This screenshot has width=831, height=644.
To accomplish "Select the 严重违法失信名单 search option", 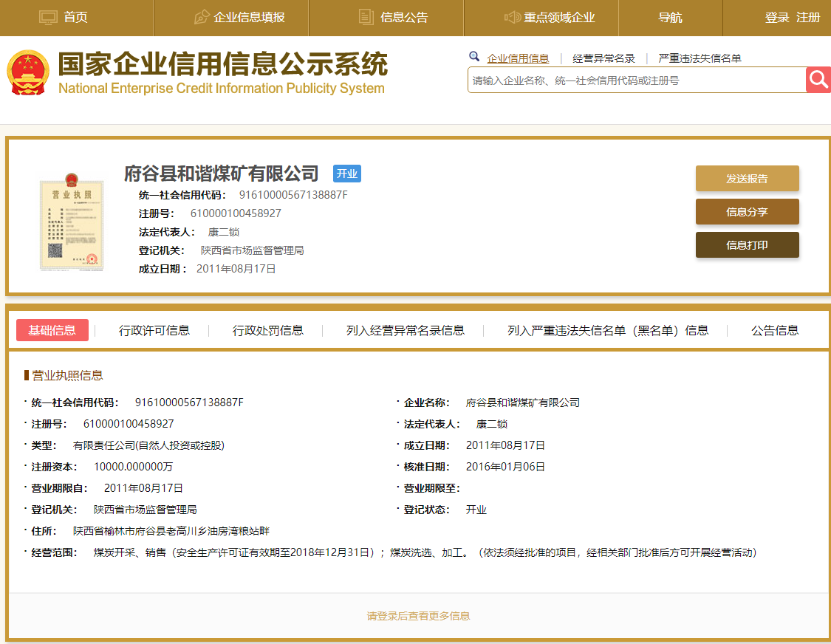I will coord(700,58).
